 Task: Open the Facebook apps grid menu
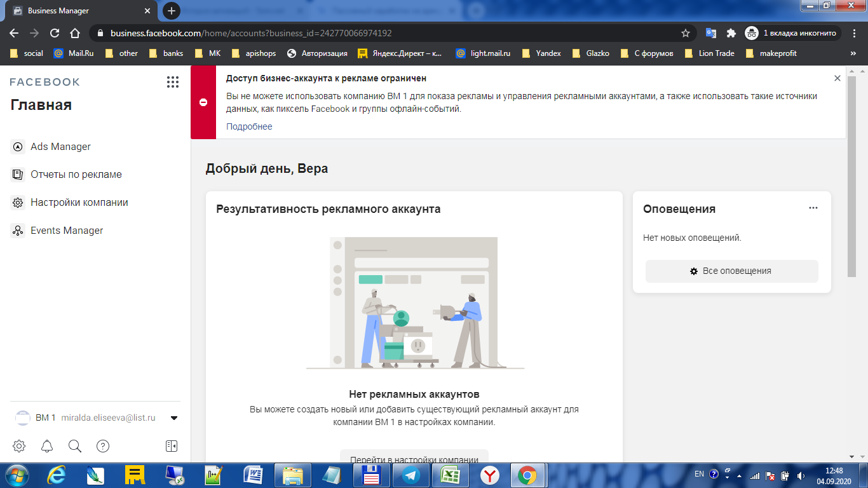pos(173,82)
